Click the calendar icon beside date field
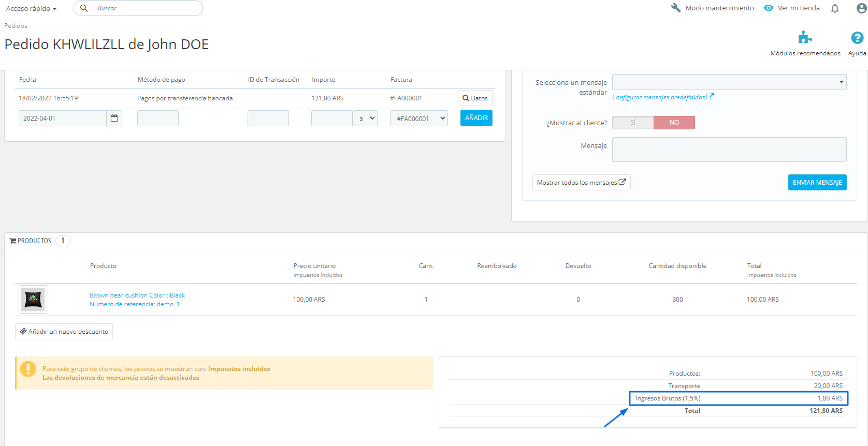This screenshot has width=868, height=446. 114,118
